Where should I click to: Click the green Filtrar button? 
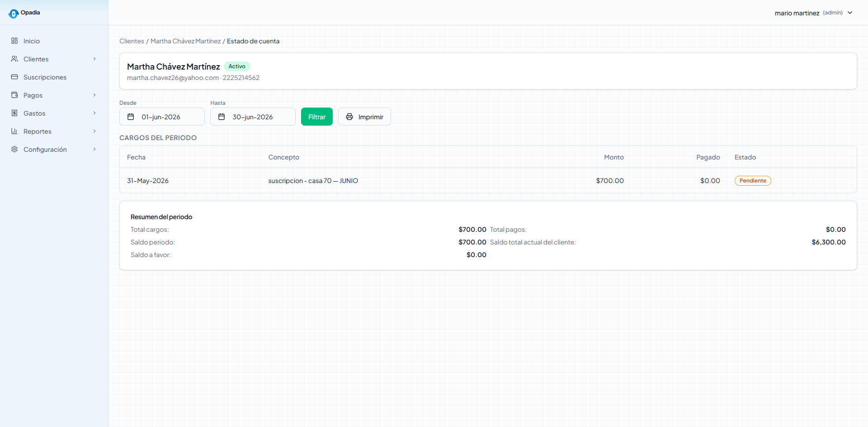pos(317,117)
